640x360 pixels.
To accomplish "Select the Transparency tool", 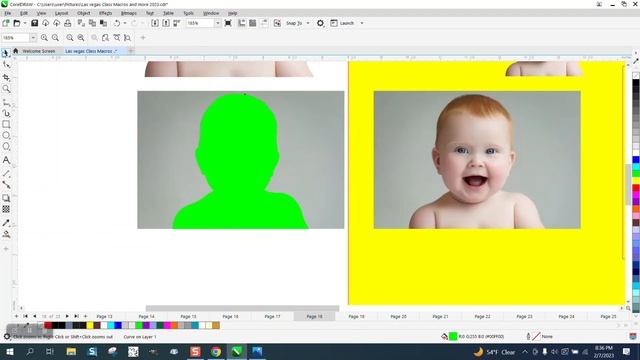I will click(6, 209).
